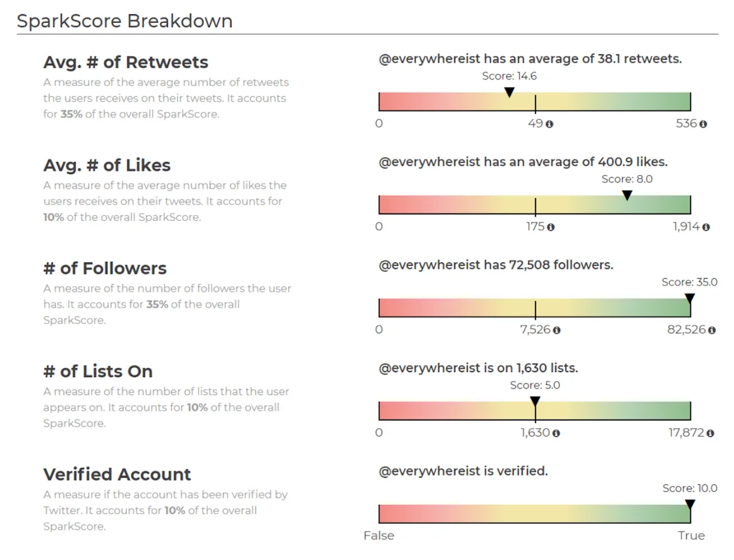
Task: Click the retweets score 14.6 marker
Action: (x=509, y=92)
